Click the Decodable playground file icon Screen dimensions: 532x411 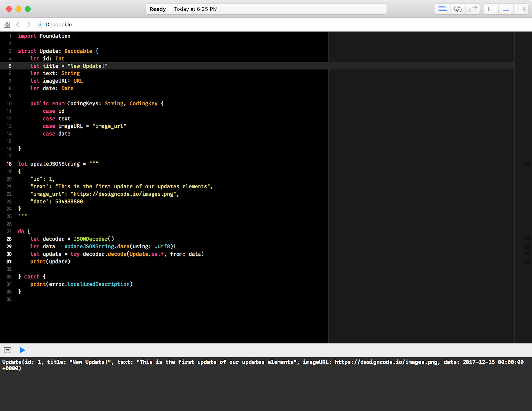40,24
